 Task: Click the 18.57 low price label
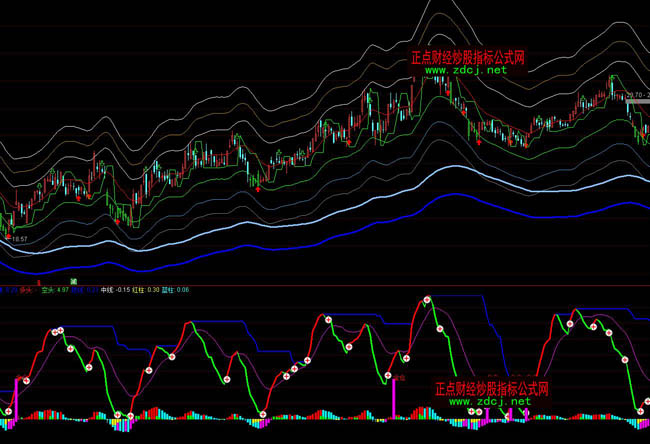coord(18,241)
